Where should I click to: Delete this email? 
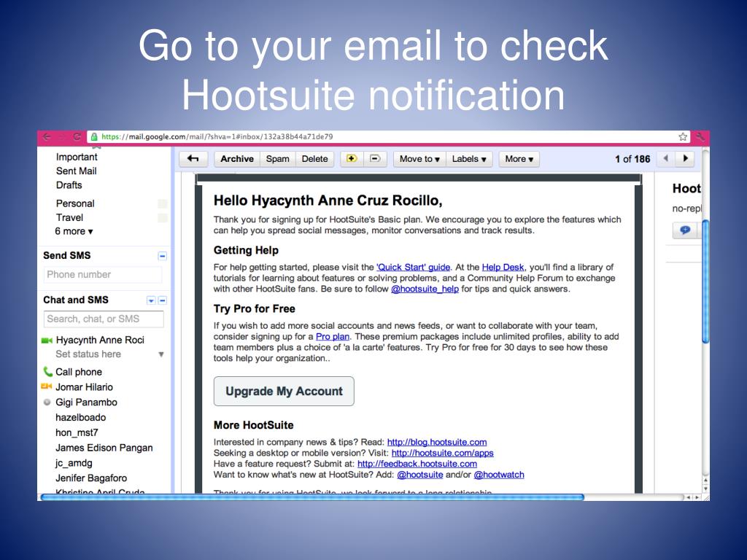click(x=315, y=158)
